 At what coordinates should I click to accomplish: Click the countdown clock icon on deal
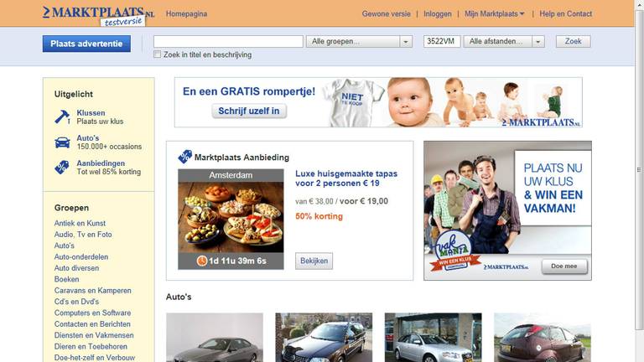(202, 261)
